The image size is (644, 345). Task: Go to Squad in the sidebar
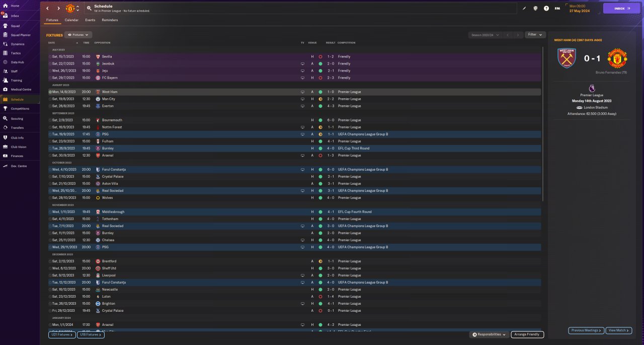click(x=20, y=25)
